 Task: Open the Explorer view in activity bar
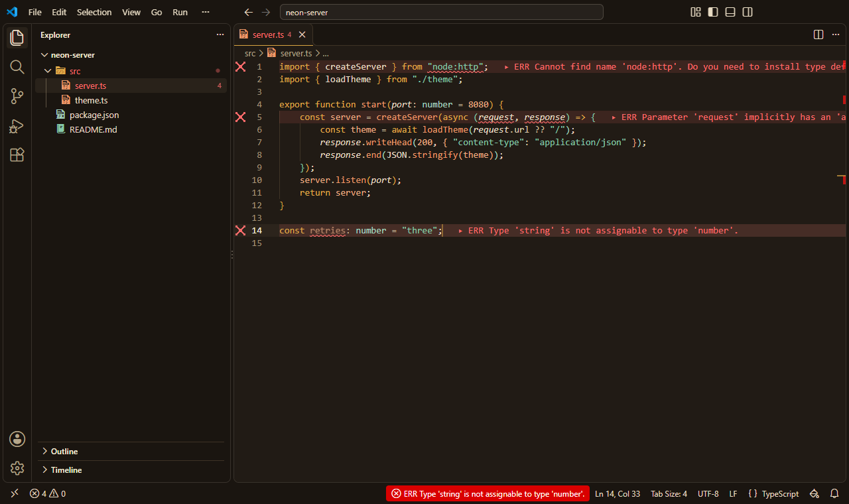click(17, 38)
